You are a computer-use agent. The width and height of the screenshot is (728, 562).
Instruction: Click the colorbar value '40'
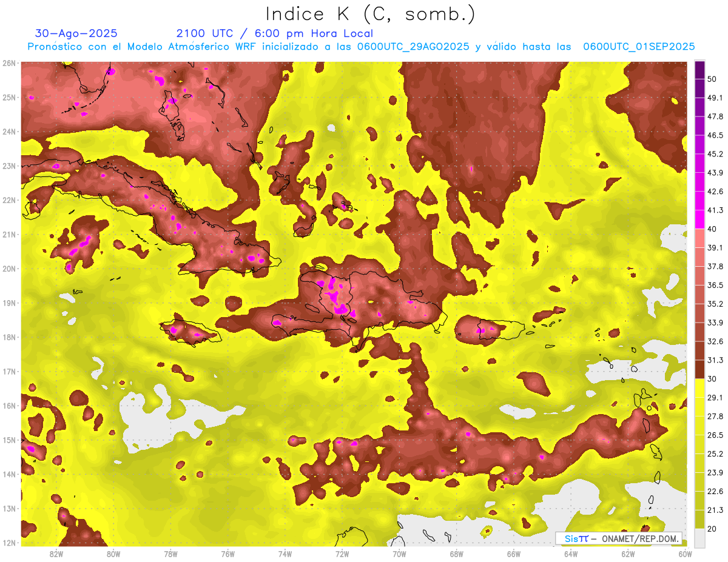712,229
